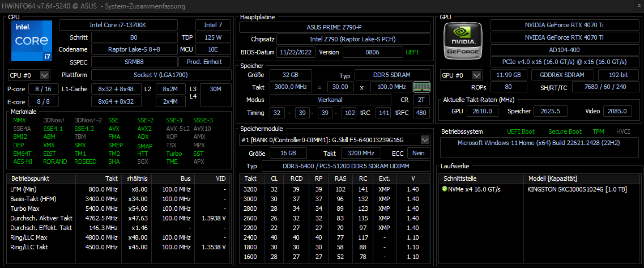644x268 pixels.
Task: Click the AD104-400 GPU chip field
Action: point(564,49)
